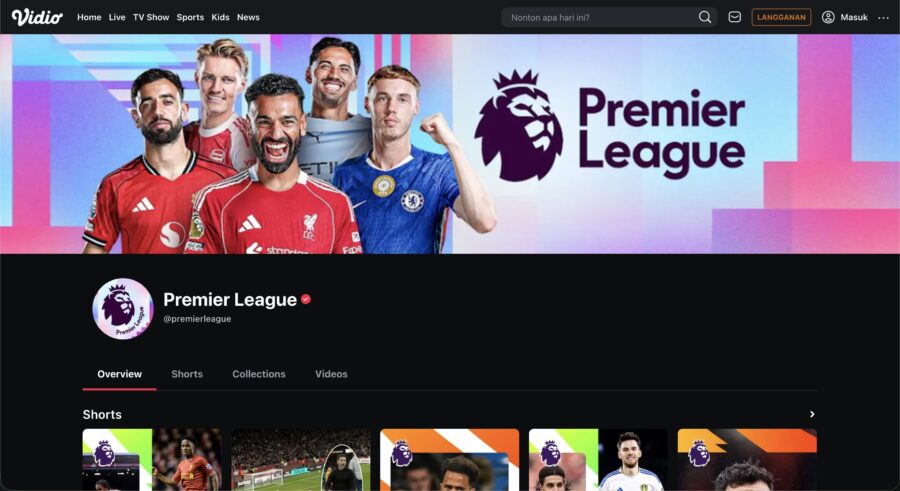Open TV Show navigation item

(x=151, y=17)
